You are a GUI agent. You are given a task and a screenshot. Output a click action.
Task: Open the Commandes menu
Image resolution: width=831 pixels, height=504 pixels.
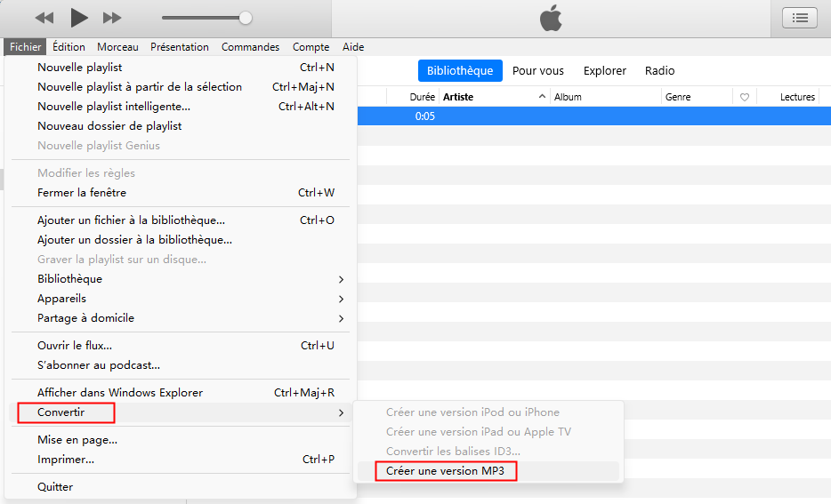[x=250, y=46]
